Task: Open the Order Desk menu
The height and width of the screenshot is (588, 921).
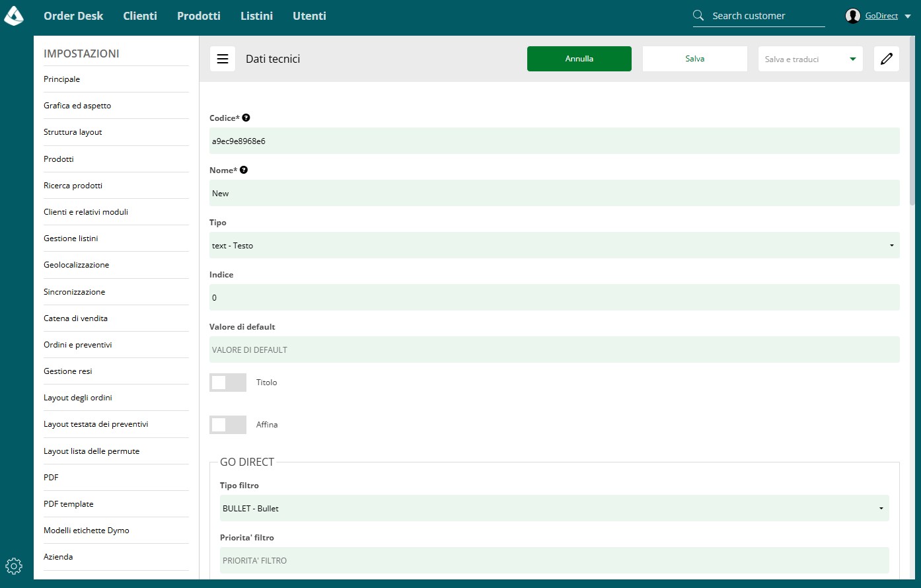Action: tap(73, 16)
